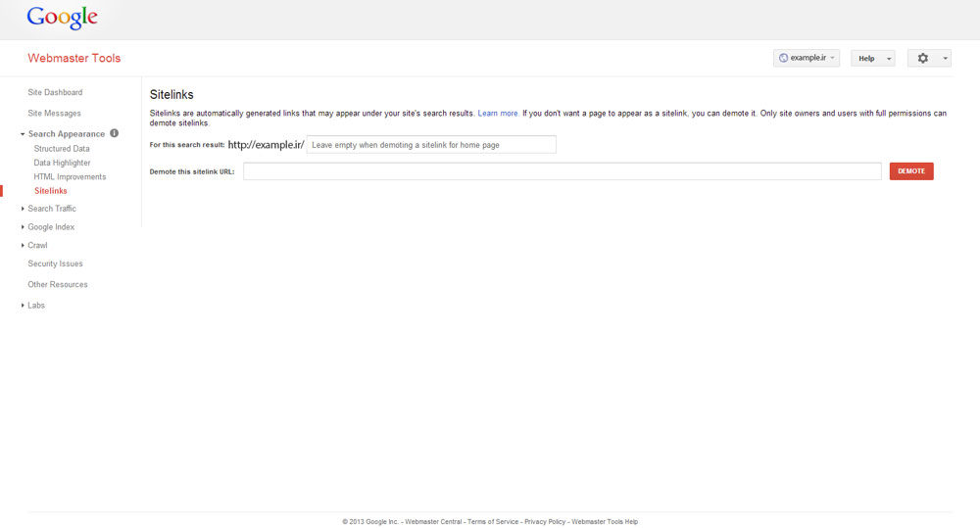
Task: Open Privacy Policy footer link
Action: click(544, 522)
